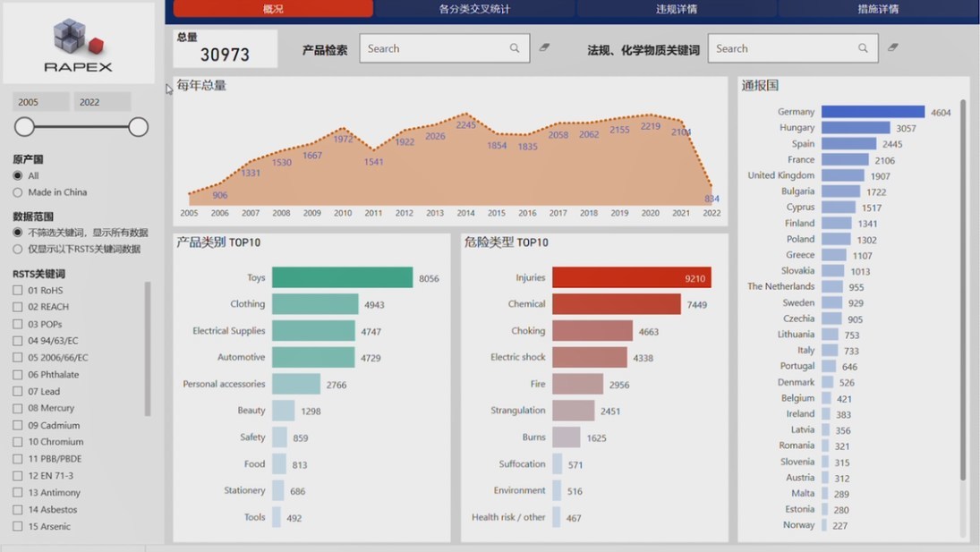
Task: Switch to the 违规详情 tab
Action: coord(677,9)
